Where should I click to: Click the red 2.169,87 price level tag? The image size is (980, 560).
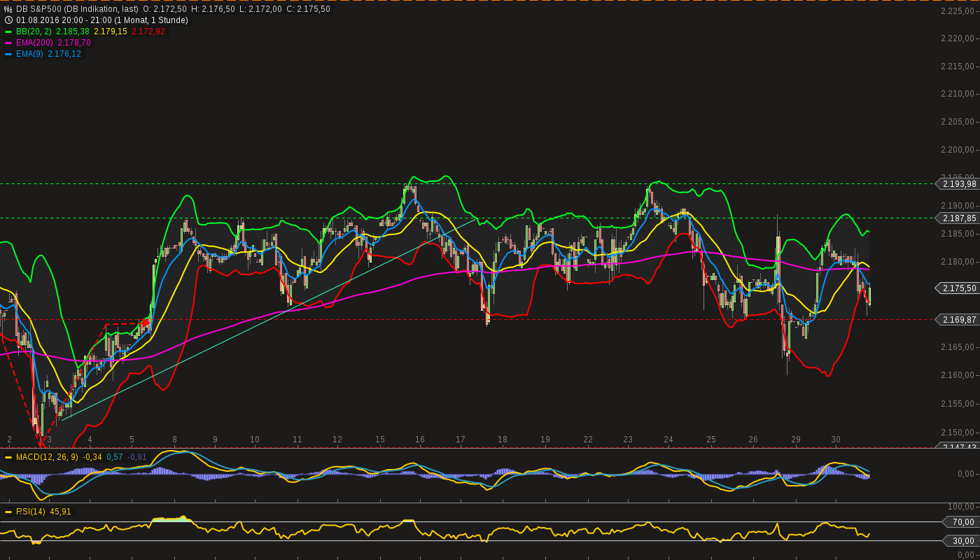pyautogui.click(x=958, y=320)
